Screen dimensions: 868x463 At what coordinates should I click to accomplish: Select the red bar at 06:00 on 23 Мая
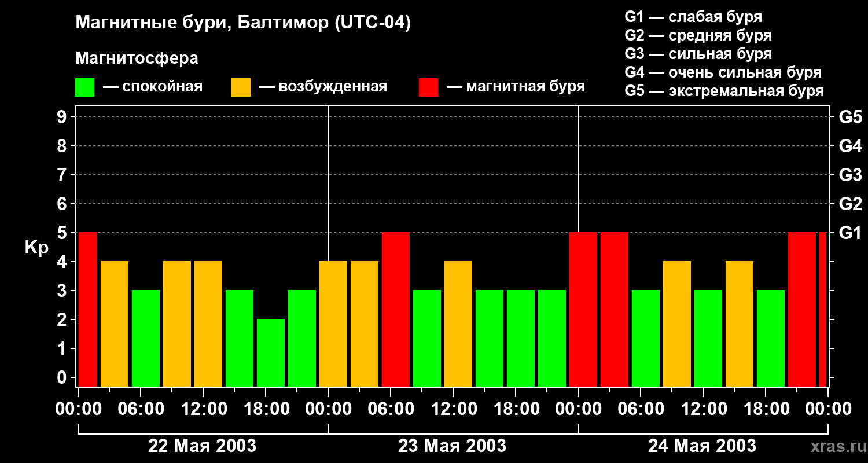tap(396, 309)
